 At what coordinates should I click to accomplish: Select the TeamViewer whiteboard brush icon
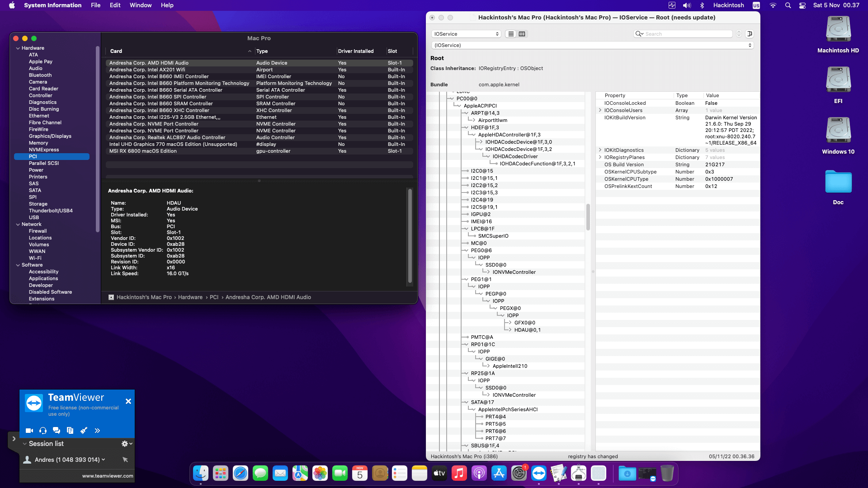(84, 431)
